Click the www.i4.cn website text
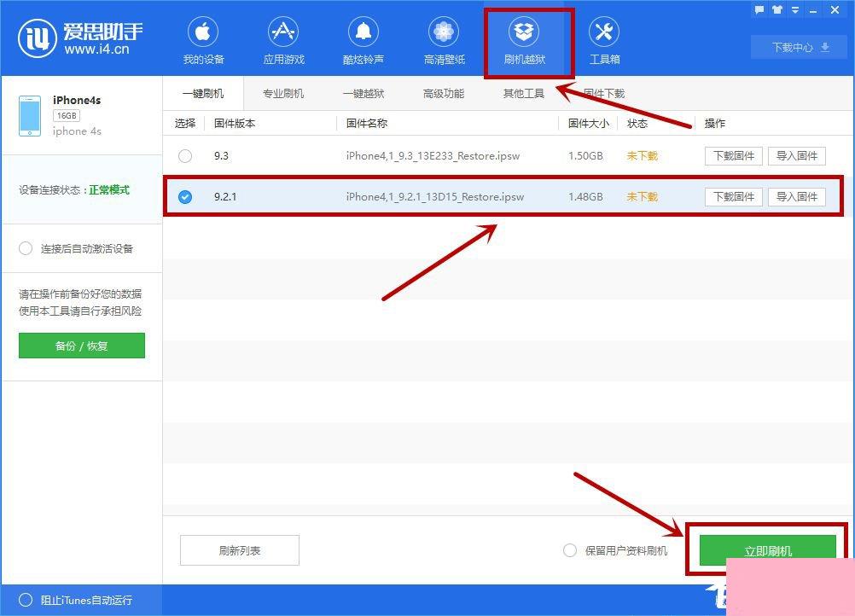The height and width of the screenshot is (616, 855). 97,49
